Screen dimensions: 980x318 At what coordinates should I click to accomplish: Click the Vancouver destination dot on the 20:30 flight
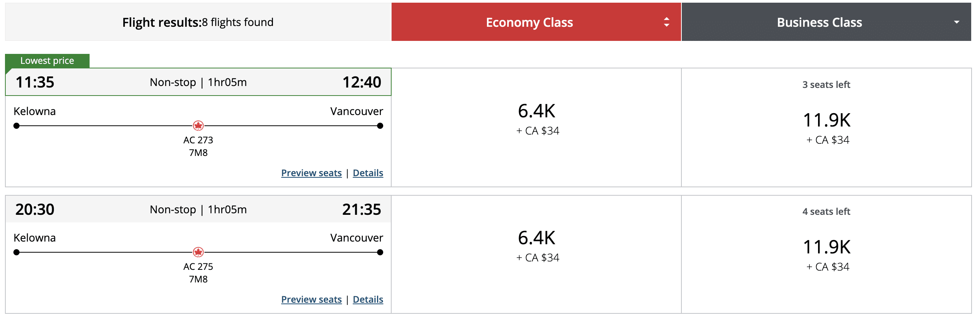coord(380,252)
